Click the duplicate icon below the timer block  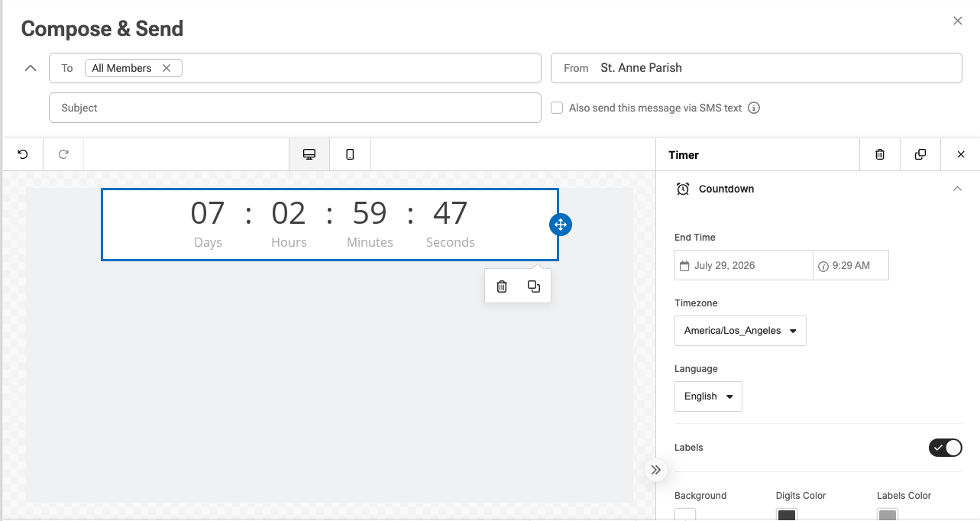534,286
